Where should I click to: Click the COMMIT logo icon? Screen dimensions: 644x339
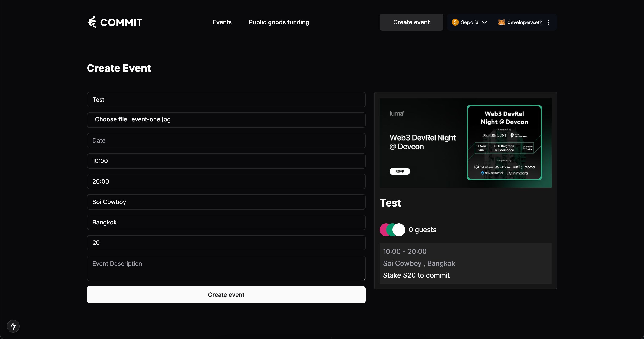[92, 22]
